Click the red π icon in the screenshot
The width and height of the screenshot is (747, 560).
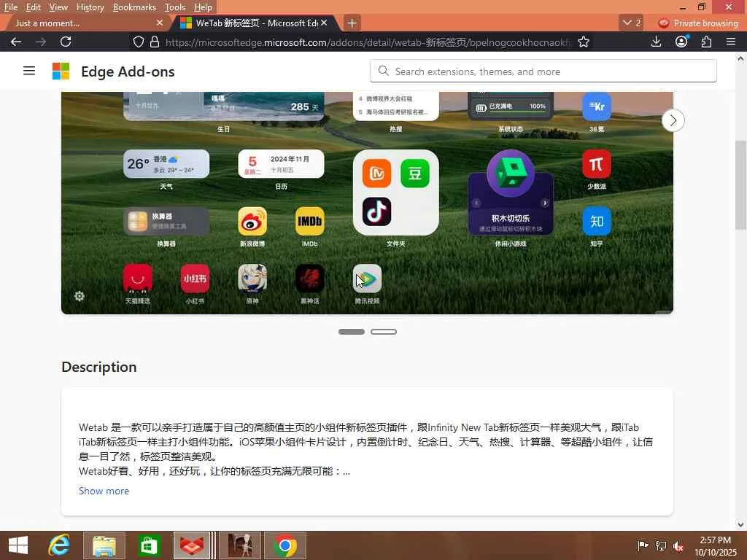(x=597, y=164)
